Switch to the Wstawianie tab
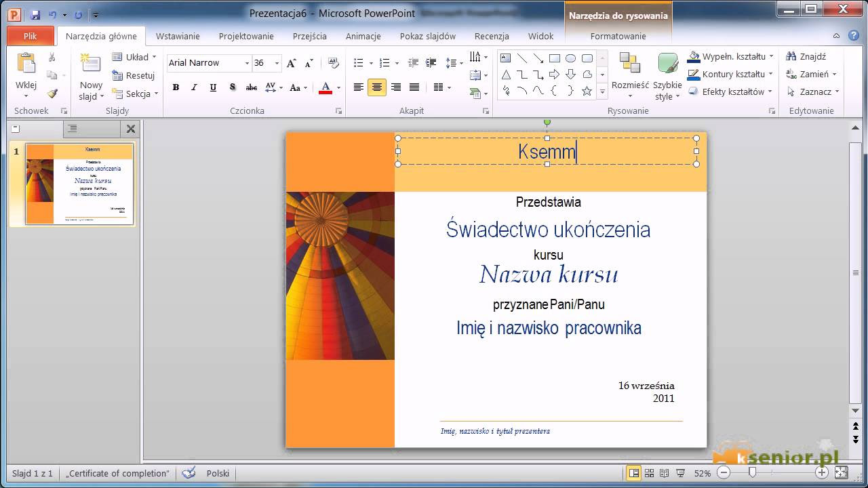The image size is (868, 488). pyautogui.click(x=178, y=36)
